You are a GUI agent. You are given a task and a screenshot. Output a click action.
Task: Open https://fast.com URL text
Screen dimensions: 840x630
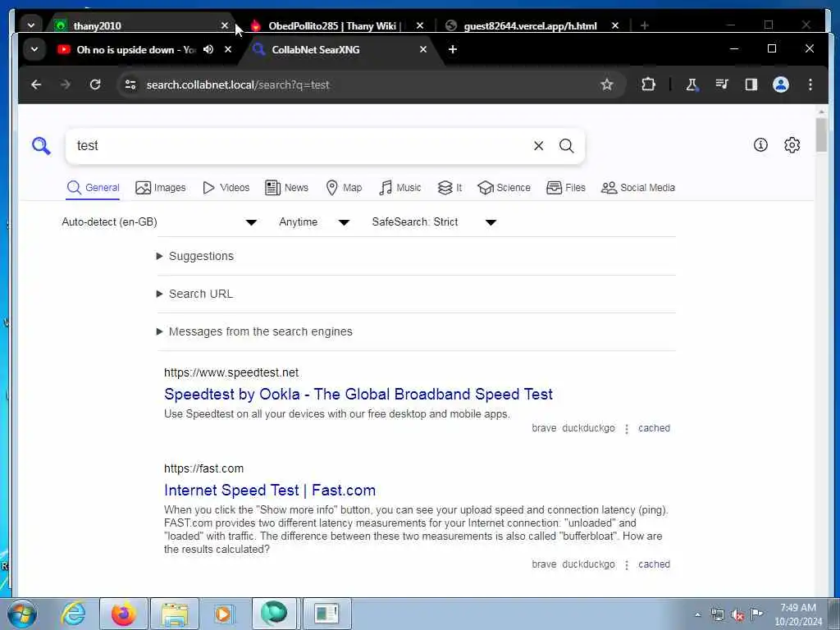point(203,468)
